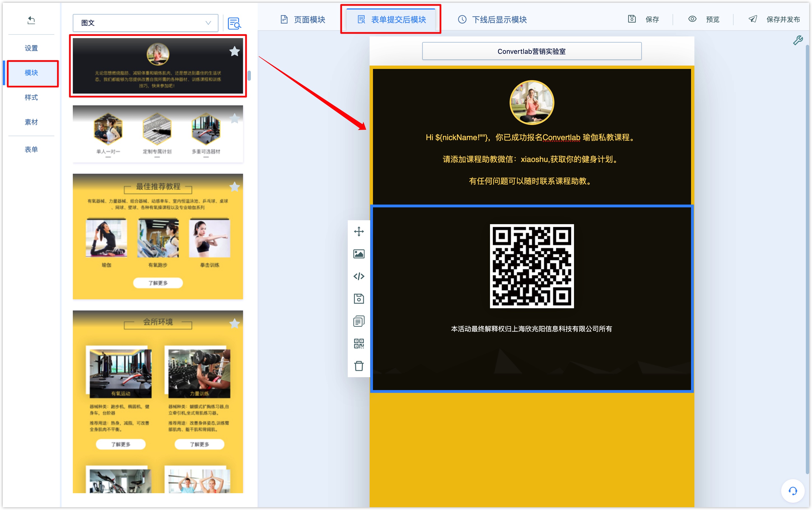Click the QR code icon in block toolbar
812x510 pixels.
358,343
